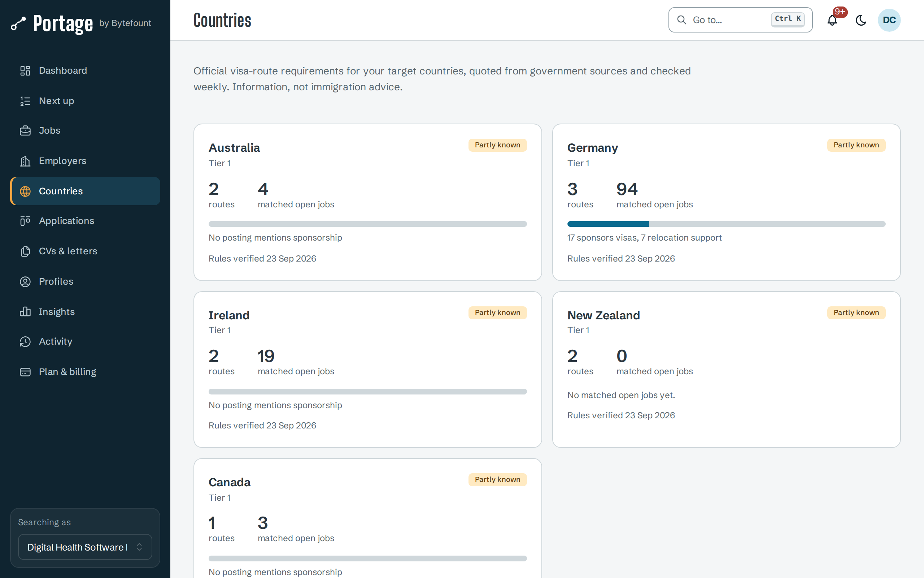Click the Dashboard grid icon
This screenshot has width=924, height=578.
coord(25,71)
